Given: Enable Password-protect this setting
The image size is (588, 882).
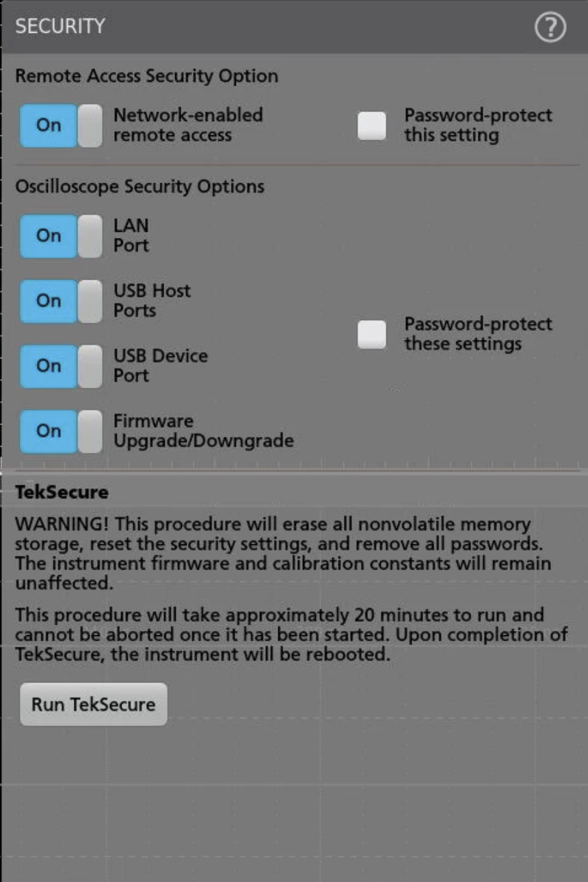Looking at the screenshot, I should click(371, 124).
